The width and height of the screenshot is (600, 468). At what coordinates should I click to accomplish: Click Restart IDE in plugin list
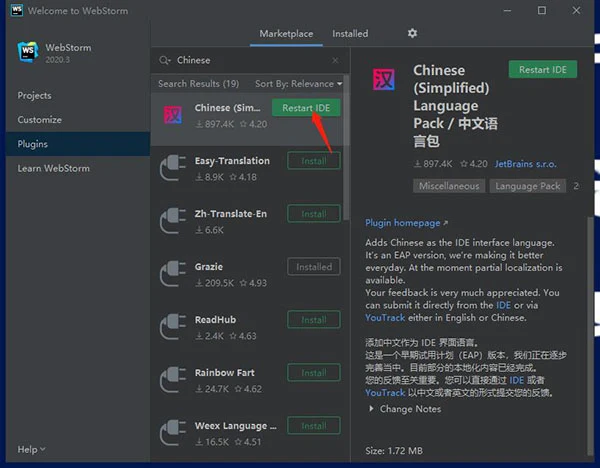click(x=306, y=108)
